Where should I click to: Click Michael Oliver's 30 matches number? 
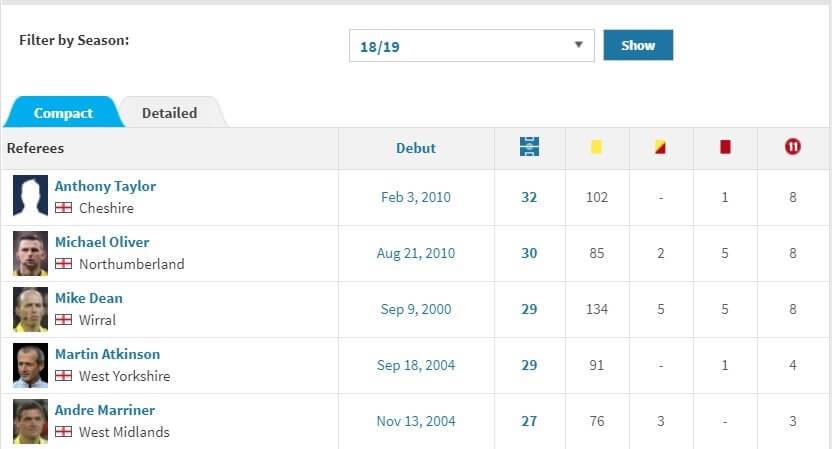(529, 253)
